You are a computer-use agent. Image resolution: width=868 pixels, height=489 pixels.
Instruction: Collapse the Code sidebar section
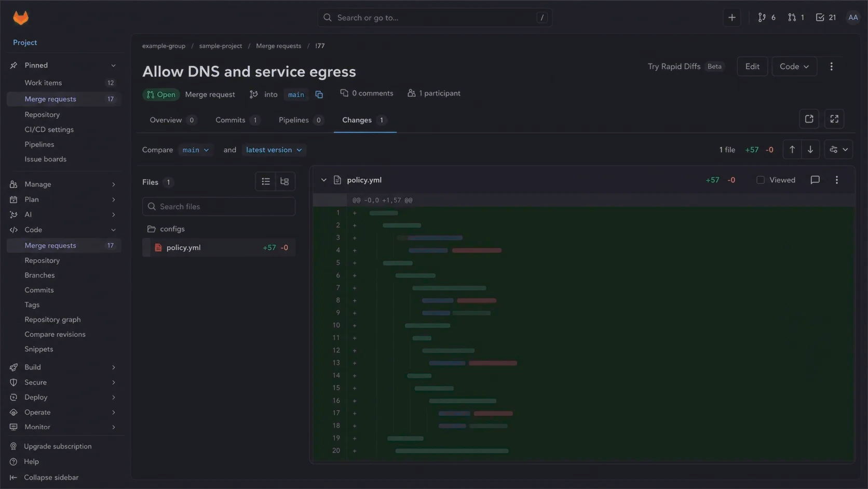tap(64, 230)
